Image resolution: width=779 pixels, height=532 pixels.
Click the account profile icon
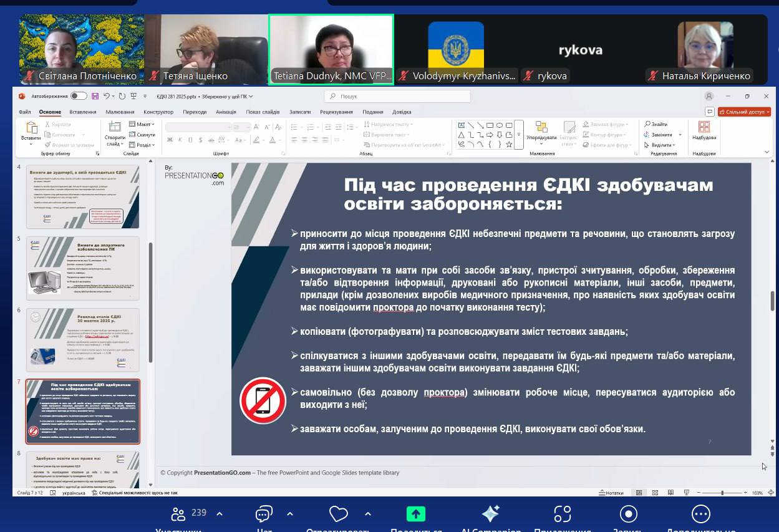click(709, 96)
